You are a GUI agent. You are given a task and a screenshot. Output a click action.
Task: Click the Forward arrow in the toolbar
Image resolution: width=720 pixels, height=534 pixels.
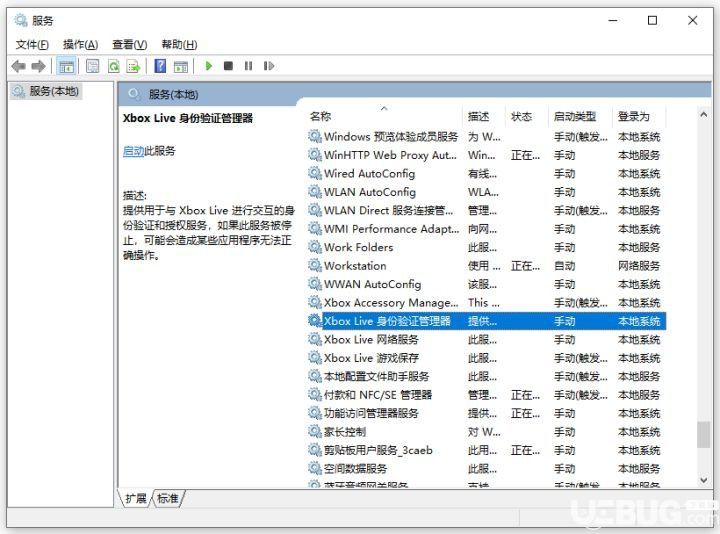click(x=39, y=66)
